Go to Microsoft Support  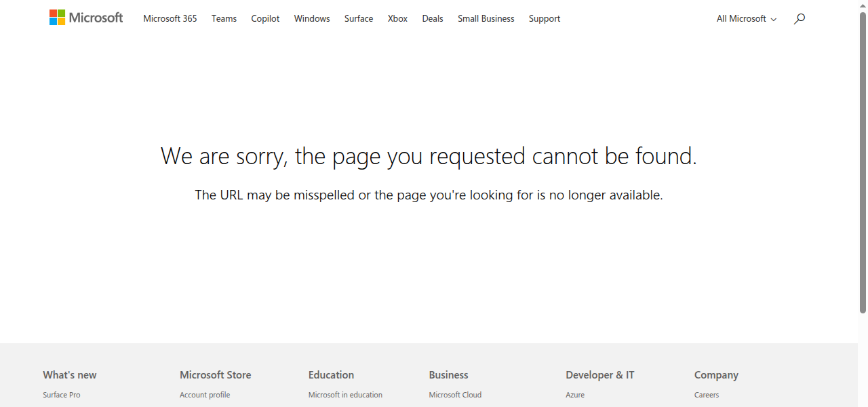tap(544, 18)
